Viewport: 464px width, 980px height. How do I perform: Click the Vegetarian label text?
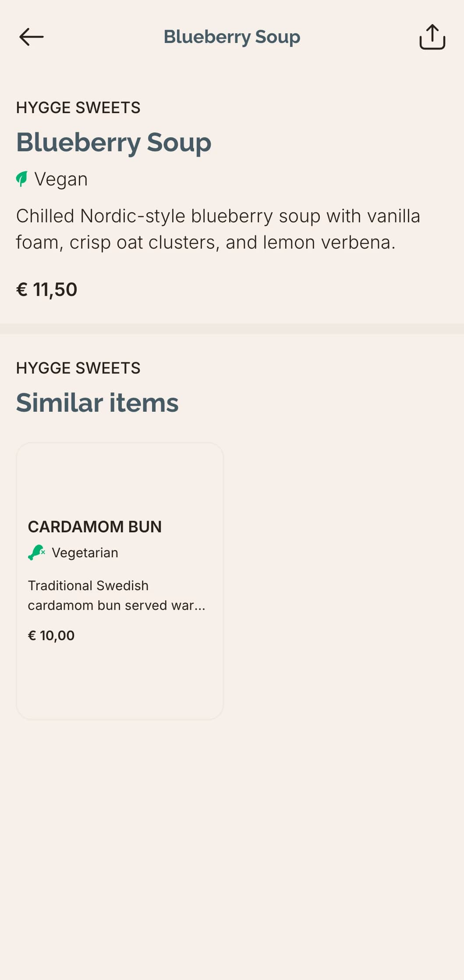coord(85,552)
